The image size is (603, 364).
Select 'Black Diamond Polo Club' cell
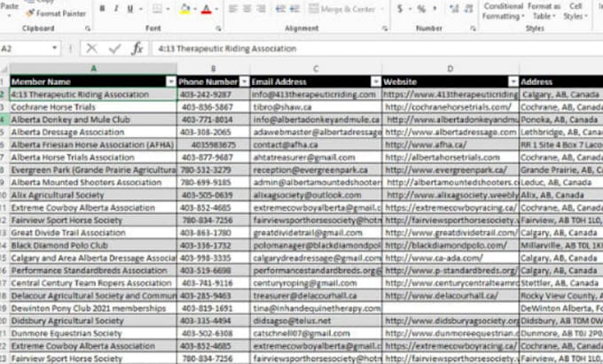pyautogui.click(x=93, y=245)
